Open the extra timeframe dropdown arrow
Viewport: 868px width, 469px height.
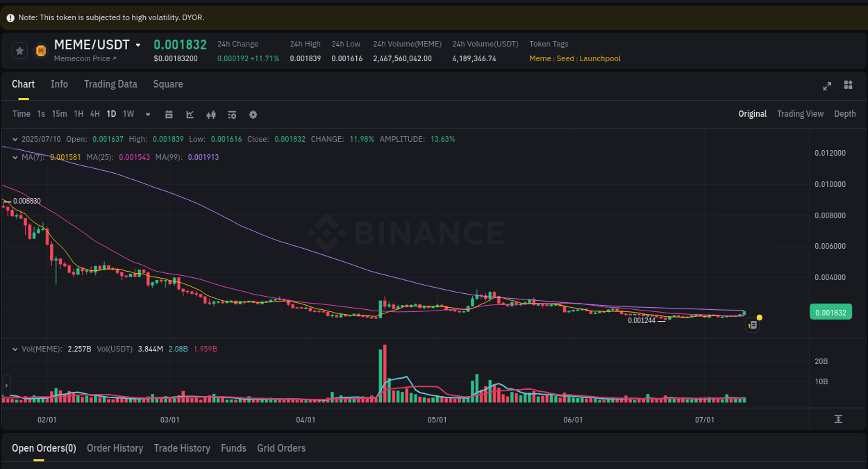tap(147, 114)
